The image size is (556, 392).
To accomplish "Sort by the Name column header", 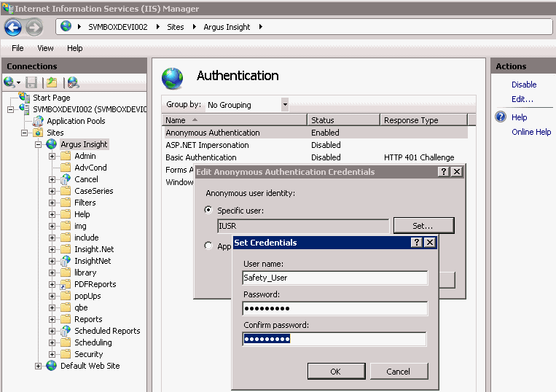I will (x=235, y=120).
